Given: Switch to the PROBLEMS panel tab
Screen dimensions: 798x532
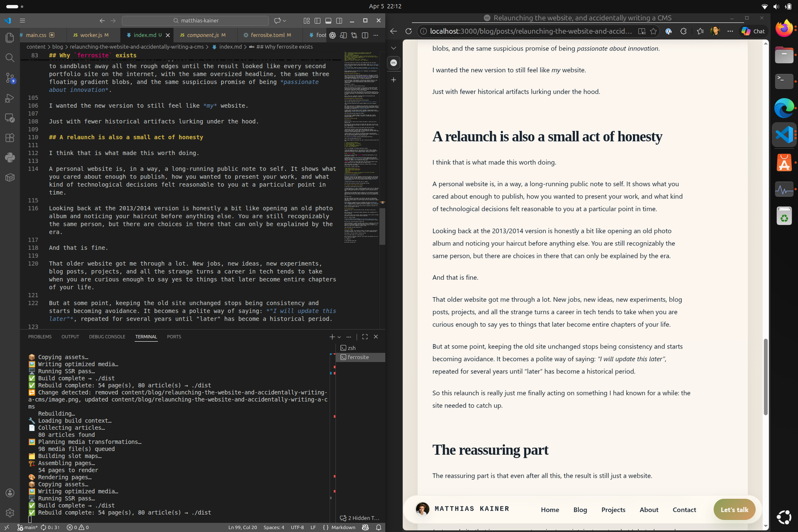Looking at the screenshot, I should [40, 337].
